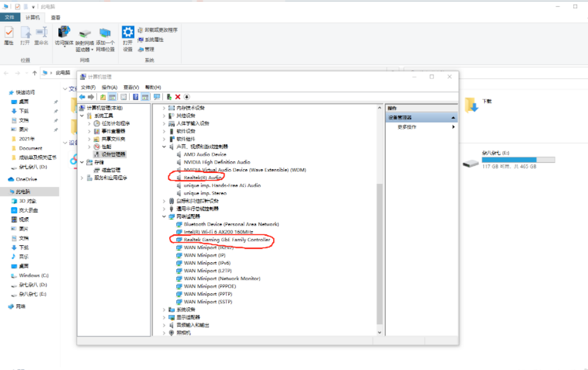The width and height of the screenshot is (588, 370).
Task: Switch to the 查看 (View) ribbon tab
Action: point(56,17)
